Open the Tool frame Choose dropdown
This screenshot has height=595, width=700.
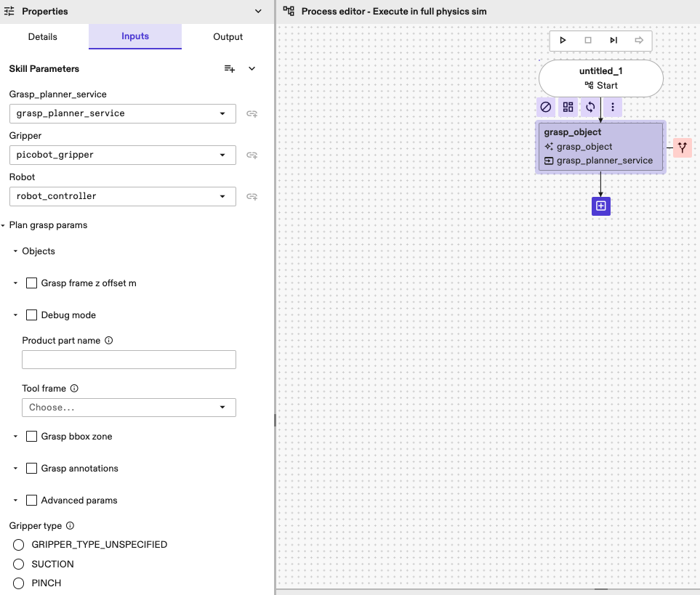tap(129, 408)
